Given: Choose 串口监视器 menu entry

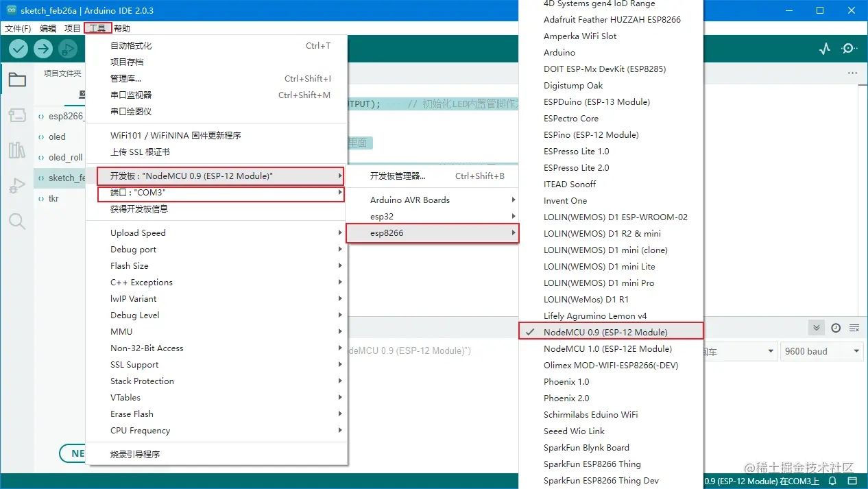Looking at the screenshot, I should pos(217,95).
